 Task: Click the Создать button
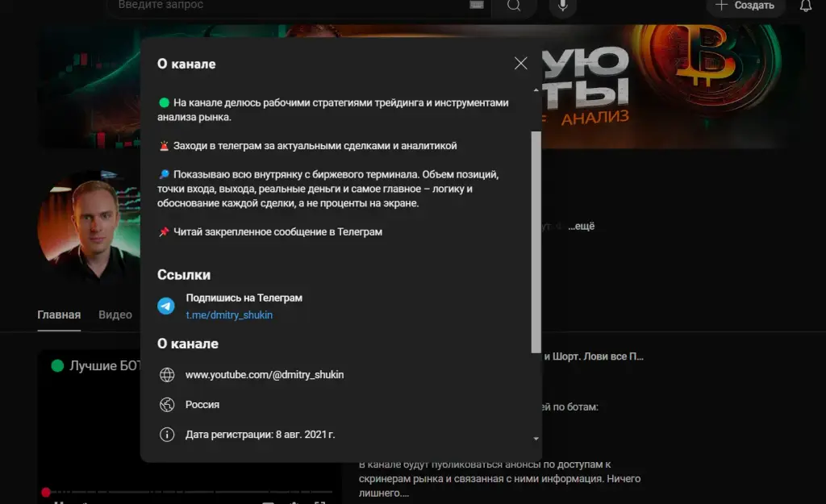745,6
